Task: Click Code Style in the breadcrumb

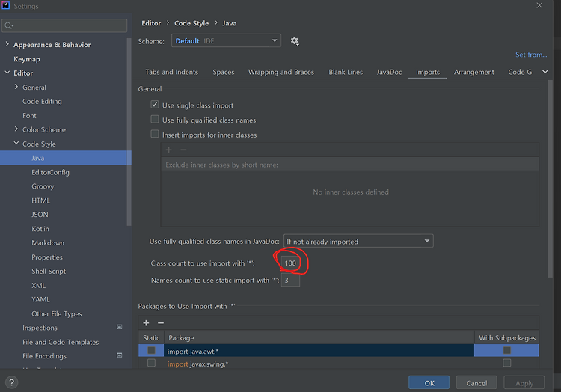Action: [x=191, y=23]
